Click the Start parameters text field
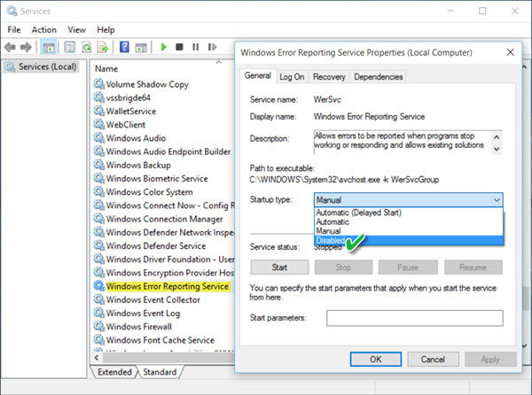This screenshot has height=395, width=532. tap(415, 318)
